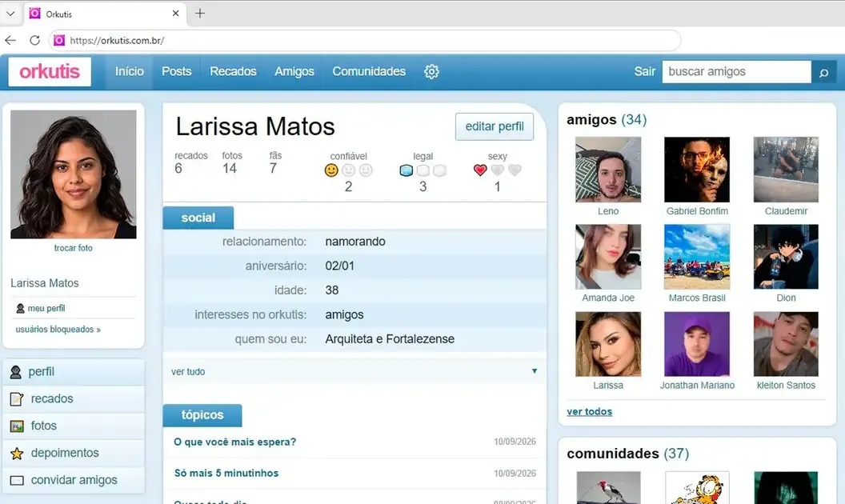Open the tab list chevron in browser
Image resolution: width=845 pixels, height=504 pixels.
pos(10,14)
